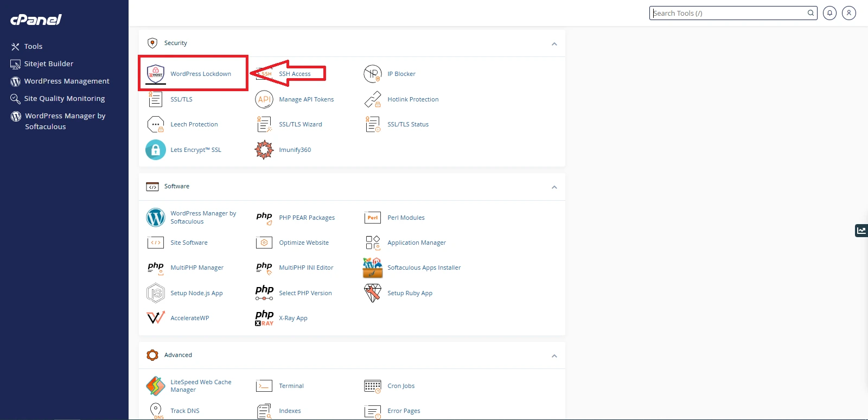Click the Imunify360 icon
868x420 pixels.
[x=264, y=150]
